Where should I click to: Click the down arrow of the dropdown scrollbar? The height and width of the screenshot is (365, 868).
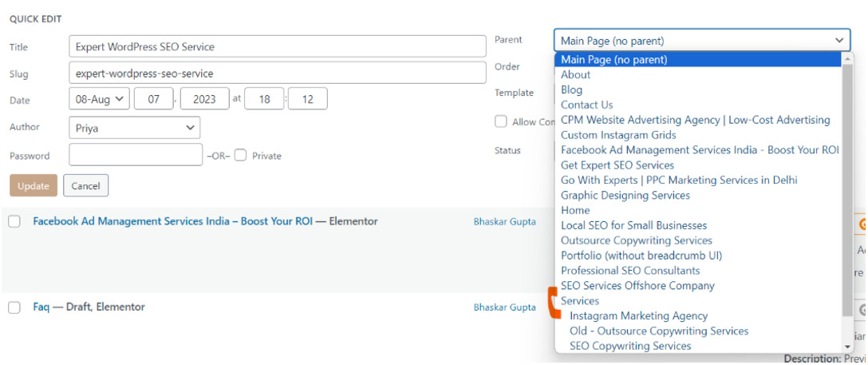tap(848, 347)
